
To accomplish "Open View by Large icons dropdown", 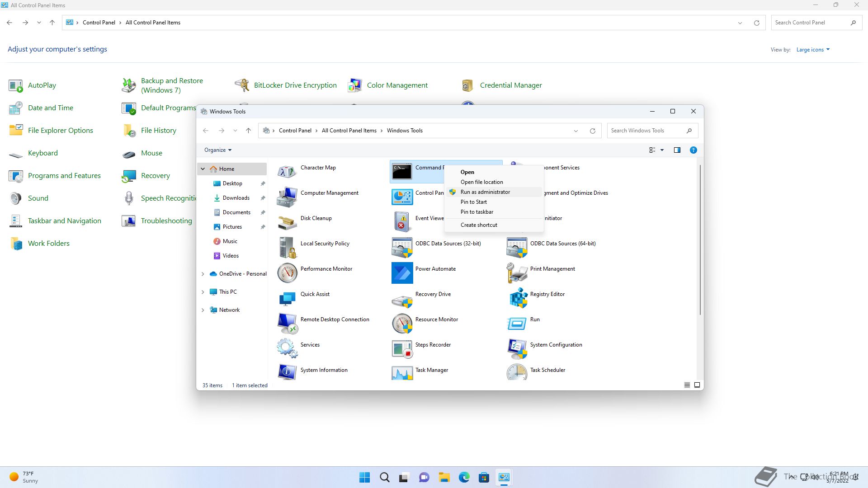I will (813, 50).
